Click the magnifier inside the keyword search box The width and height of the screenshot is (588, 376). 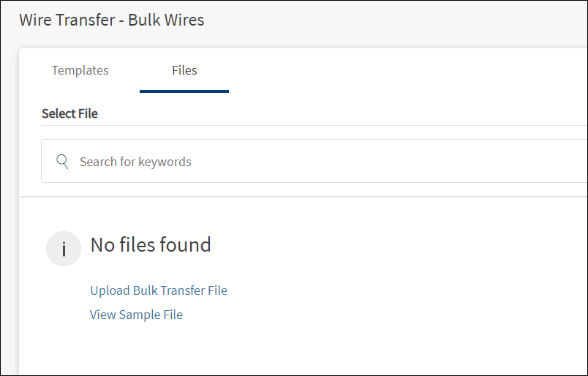[62, 161]
